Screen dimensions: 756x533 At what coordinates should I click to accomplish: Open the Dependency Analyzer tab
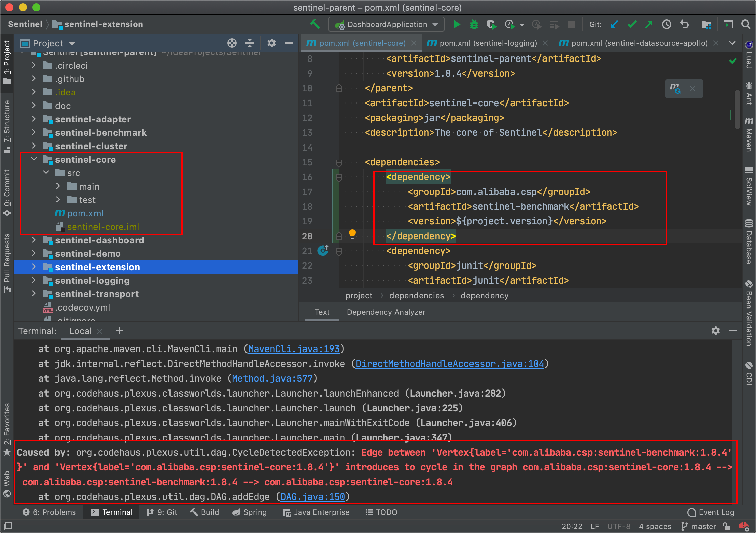pyautogui.click(x=386, y=312)
